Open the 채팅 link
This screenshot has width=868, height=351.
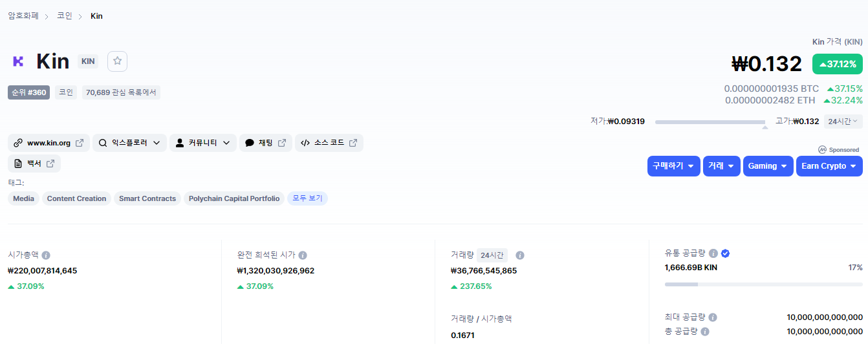click(x=266, y=143)
